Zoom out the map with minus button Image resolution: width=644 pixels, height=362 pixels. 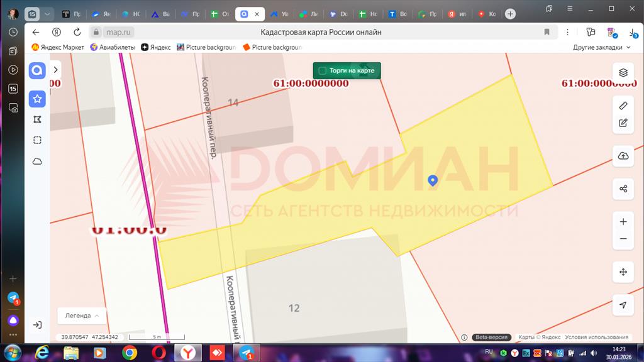pyautogui.click(x=623, y=239)
